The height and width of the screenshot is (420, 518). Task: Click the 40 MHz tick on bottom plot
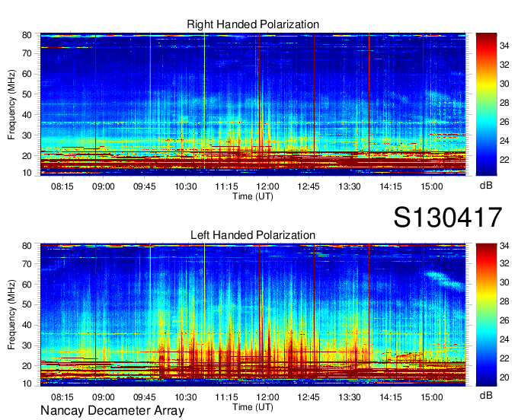(x=27, y=325)
